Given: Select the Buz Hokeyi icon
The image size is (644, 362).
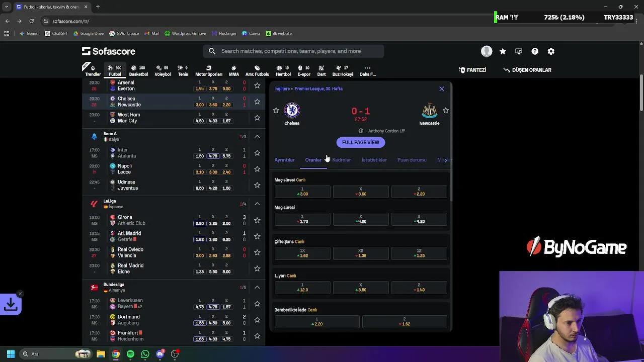Looking at the screenshot, I should click(343, 70).
